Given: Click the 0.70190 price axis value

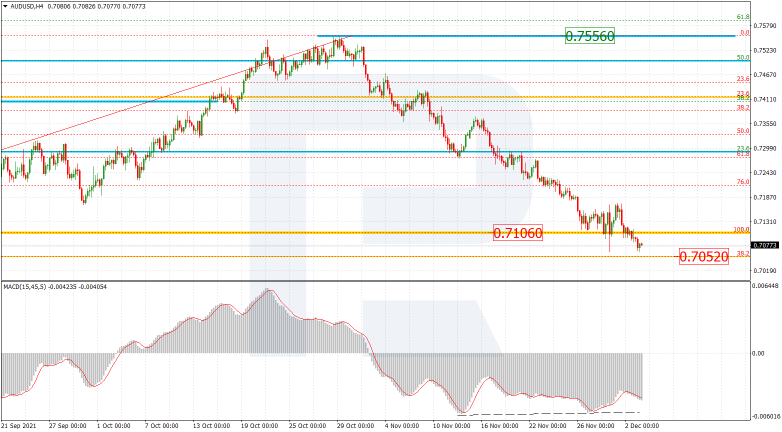Looking at the screenshot, I should click(765, 271).
